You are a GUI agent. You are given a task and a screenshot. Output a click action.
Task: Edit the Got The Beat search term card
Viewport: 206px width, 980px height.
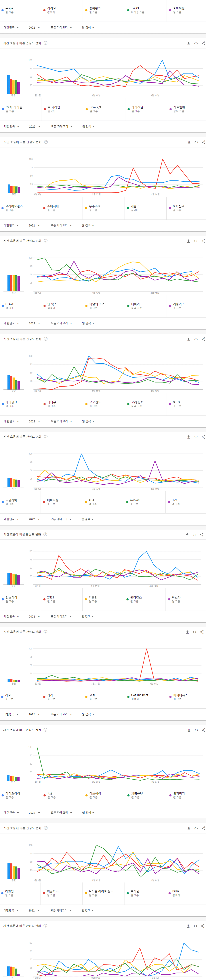pos(145,697)
